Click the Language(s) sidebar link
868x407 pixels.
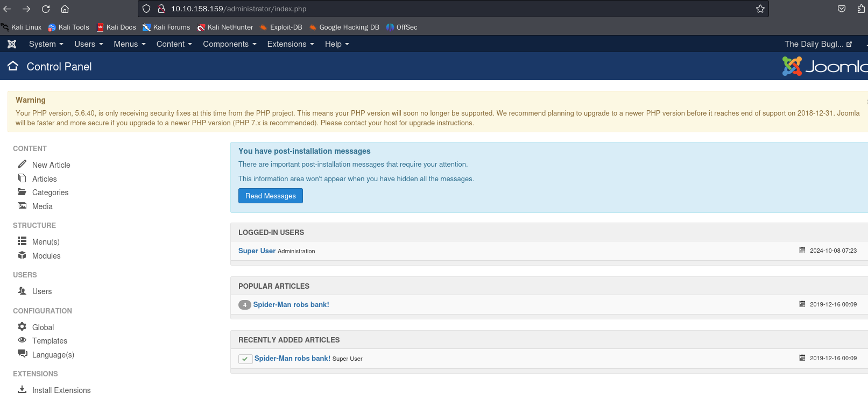(53, 355)
